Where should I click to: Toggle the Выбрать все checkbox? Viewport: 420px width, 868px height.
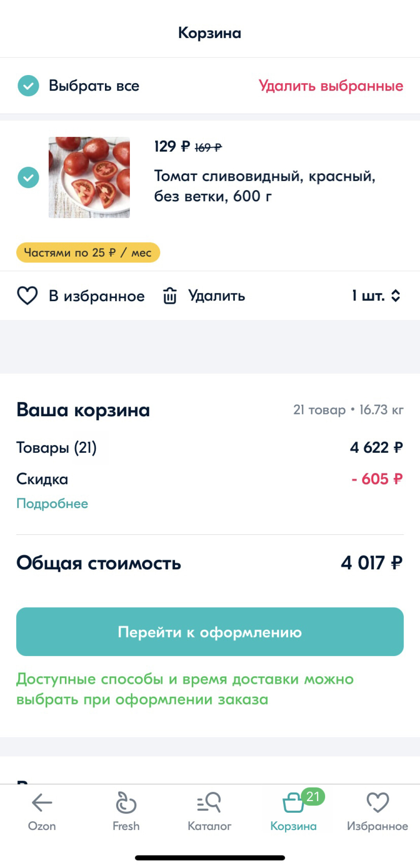[x=28, y=86]
